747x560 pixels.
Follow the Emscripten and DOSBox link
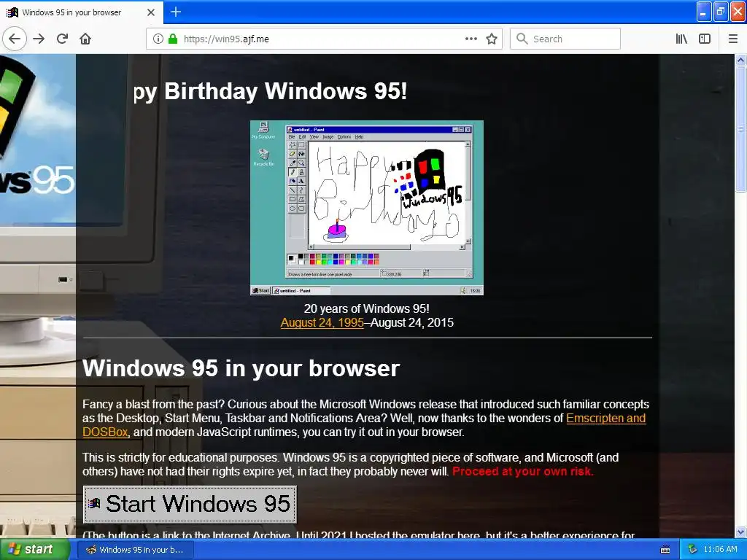click(x=605, y=418)
